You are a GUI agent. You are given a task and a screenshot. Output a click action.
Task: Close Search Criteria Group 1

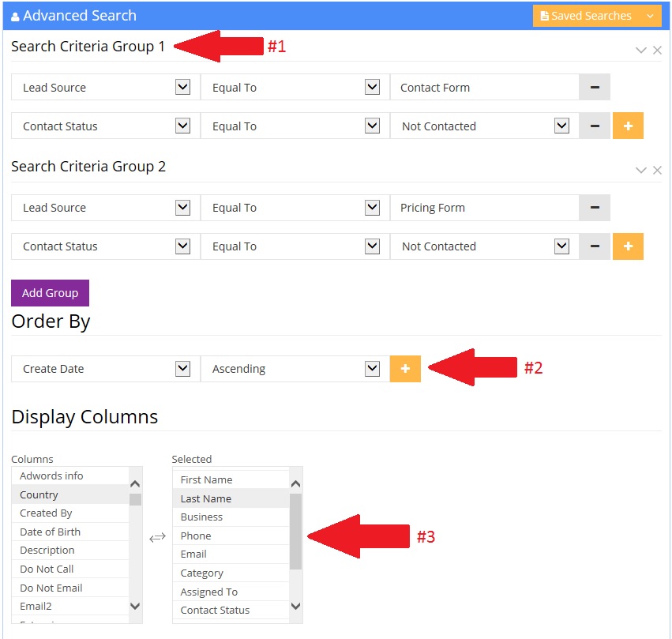[x=657, y=51]
